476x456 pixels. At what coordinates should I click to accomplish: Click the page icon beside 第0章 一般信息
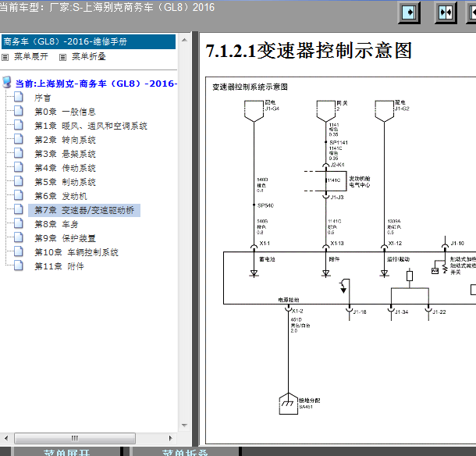pyautogui.click(x=19, y=111)
